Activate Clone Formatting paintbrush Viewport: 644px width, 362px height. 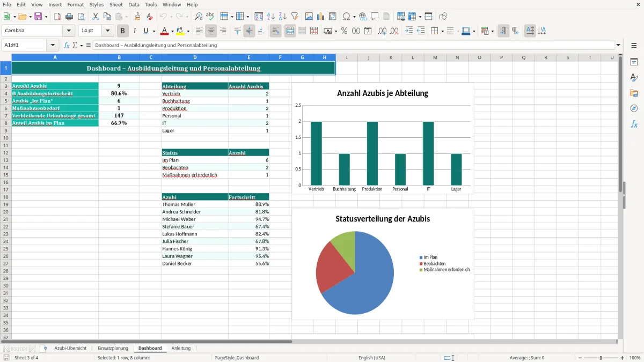[138, 17]
